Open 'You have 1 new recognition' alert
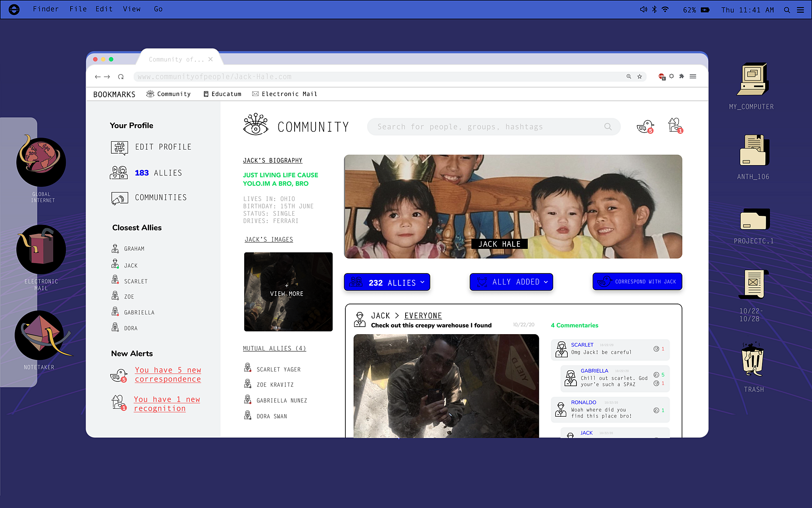The height and width of the screenshot is (508, 812). [167, 404]
